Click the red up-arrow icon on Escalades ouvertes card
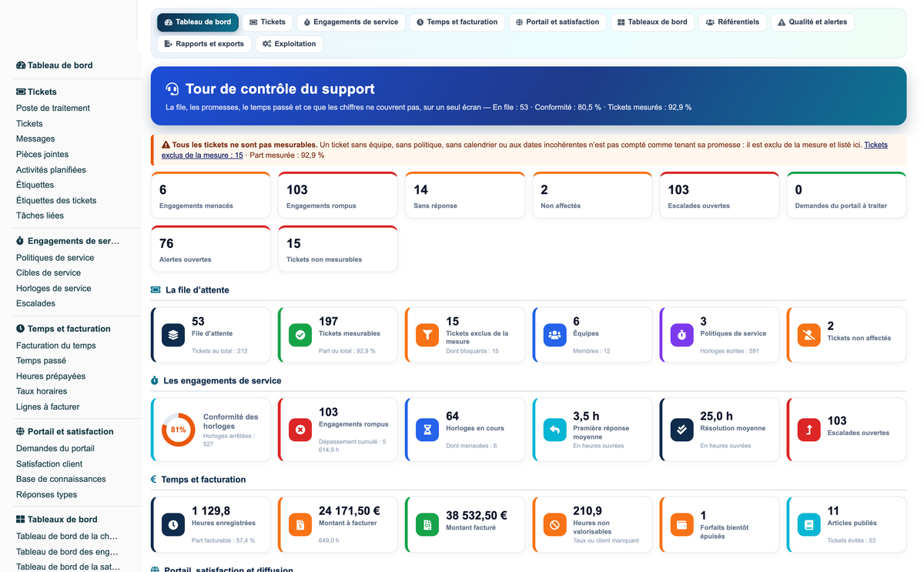This screenshot has height=572, width=924. [x=808, y=430]
